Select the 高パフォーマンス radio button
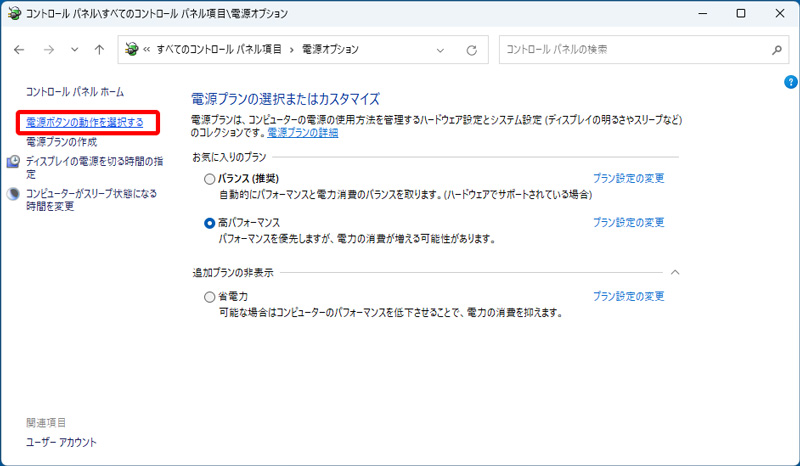This screenshot has width=800, height=466. (209, 223)
